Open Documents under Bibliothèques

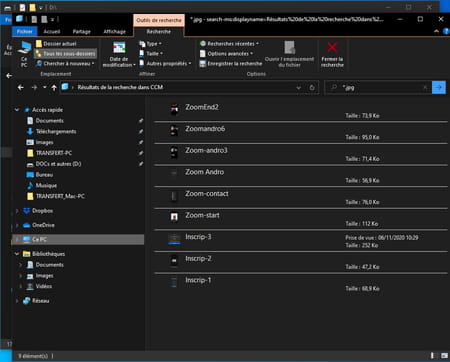point(49,265)
